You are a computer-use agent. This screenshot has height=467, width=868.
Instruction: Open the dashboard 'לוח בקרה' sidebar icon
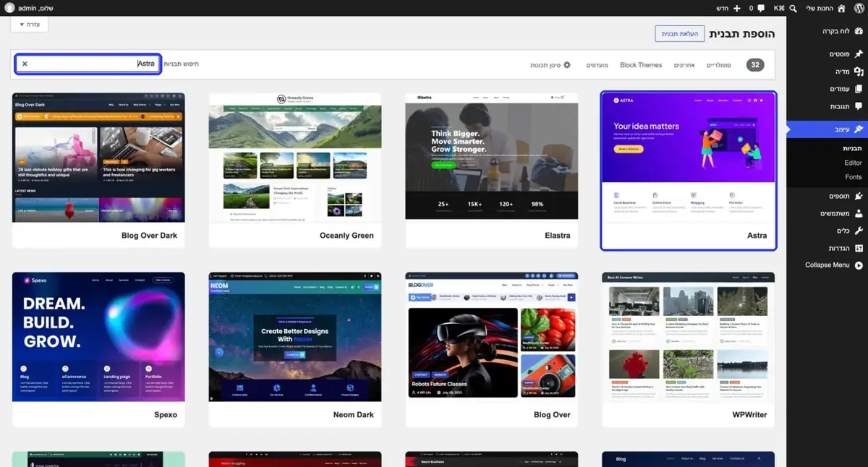(859, 31)
